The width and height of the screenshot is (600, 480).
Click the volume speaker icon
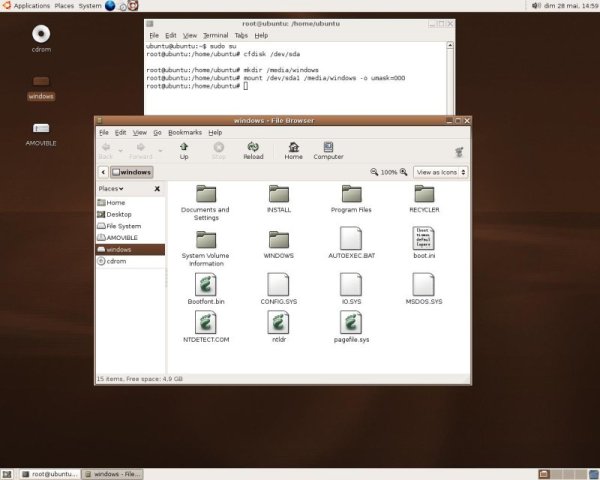(x=536, y=5)
